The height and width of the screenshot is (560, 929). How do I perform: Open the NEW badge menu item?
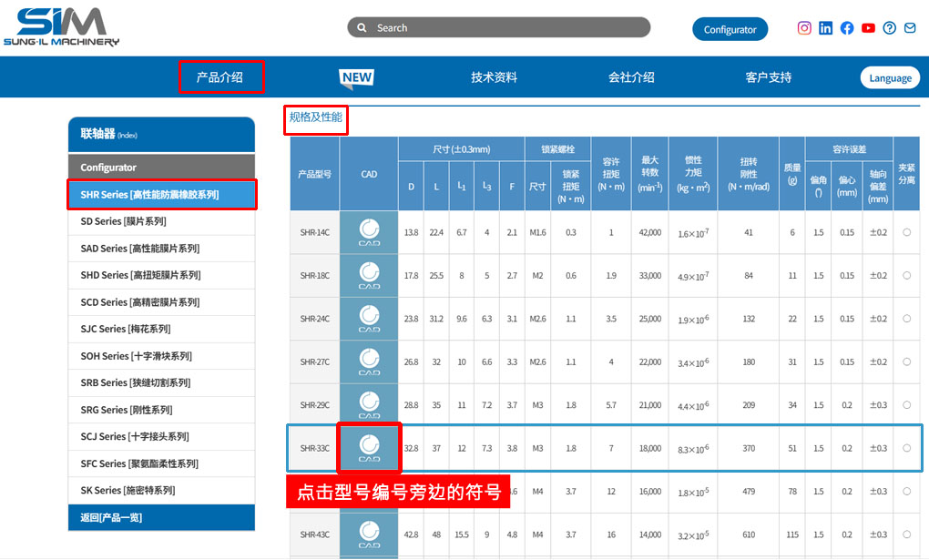[357, 77]
